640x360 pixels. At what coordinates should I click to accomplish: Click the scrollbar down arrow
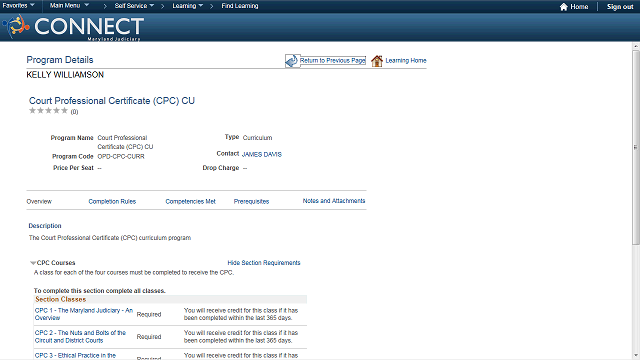point(636,356)
